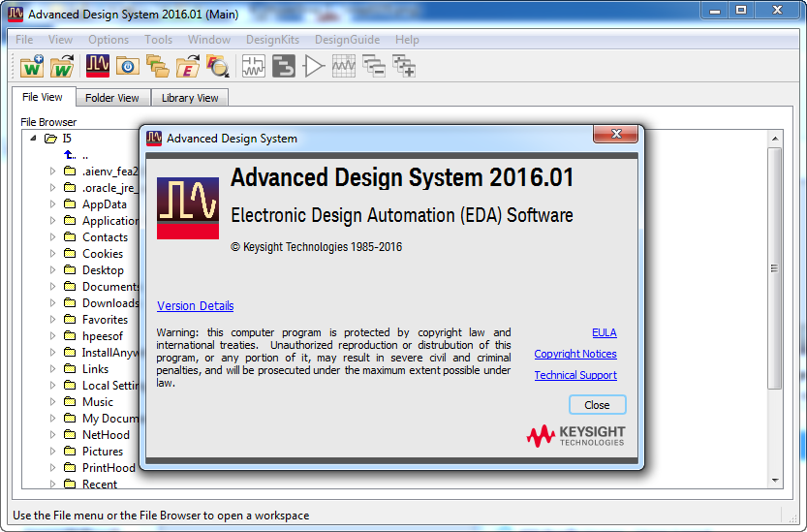Expand the NetHood folder node
The height and width of the screenshot is (532, 807).
(52, 435)
